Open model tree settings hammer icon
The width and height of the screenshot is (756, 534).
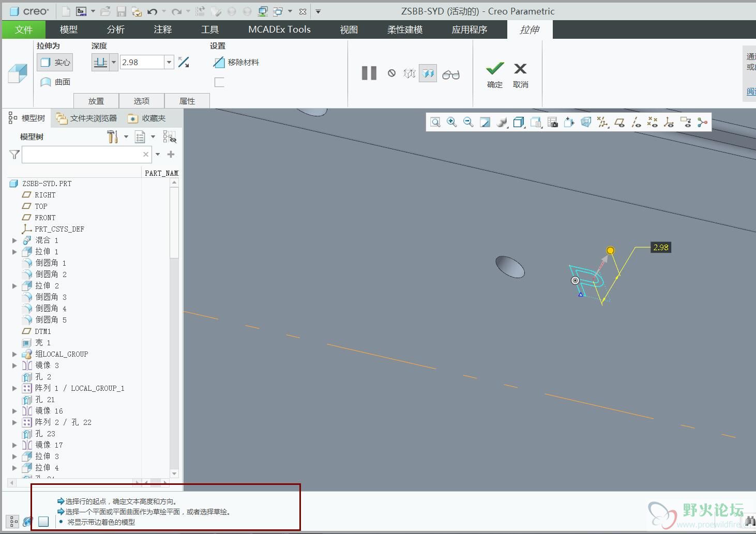coord(113,136)
